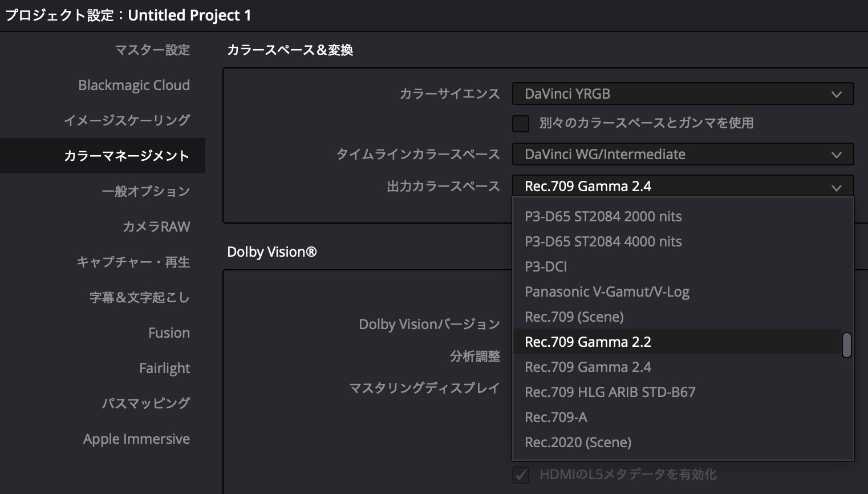Choose Rec.709 Gamma 2.4 option
The image size is (868, 494).
587,367
